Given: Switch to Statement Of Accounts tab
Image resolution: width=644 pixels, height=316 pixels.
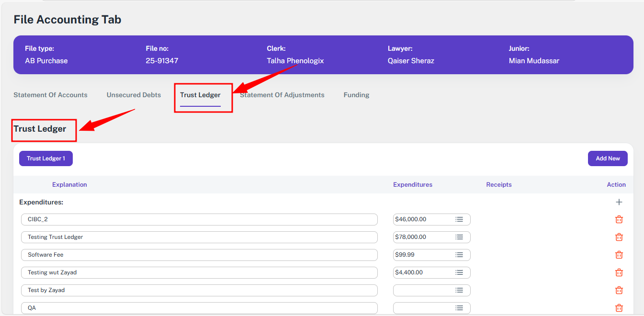Looking at the screenshot, I should (50, 95).
